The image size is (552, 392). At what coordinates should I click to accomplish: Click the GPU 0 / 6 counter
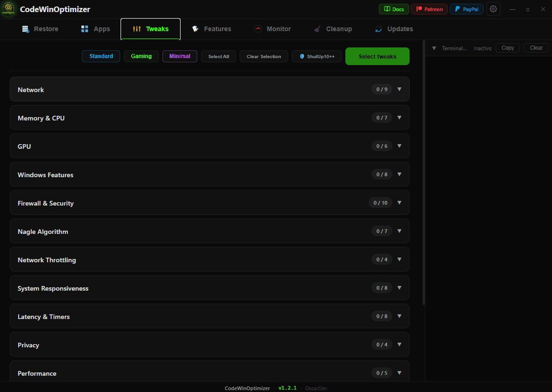(382, 146)
